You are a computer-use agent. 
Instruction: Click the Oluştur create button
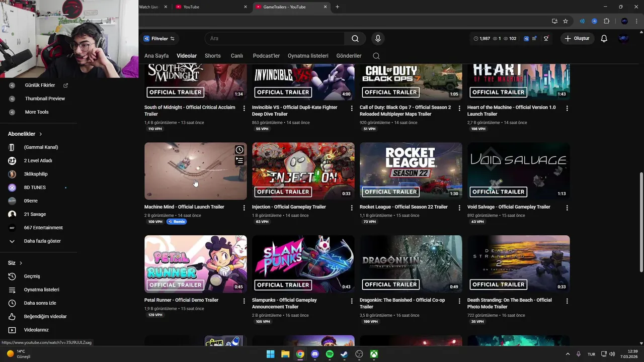(578, 39)
